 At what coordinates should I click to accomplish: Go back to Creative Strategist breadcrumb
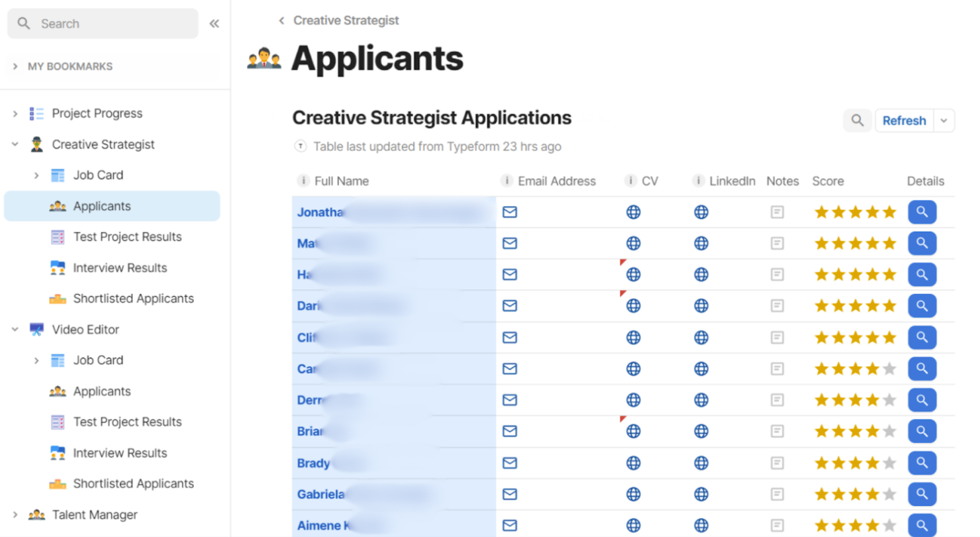tap(340, 21)
